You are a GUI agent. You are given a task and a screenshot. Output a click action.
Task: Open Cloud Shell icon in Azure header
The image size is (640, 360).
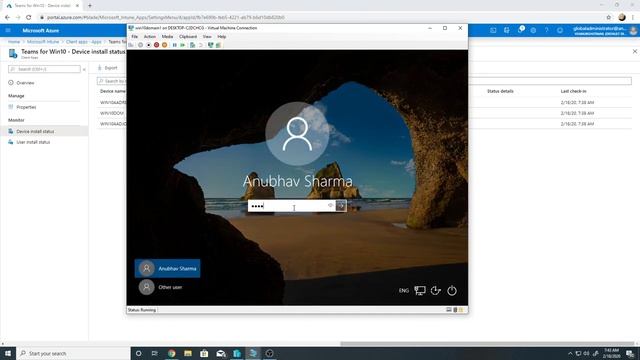(x=493, y=30)
